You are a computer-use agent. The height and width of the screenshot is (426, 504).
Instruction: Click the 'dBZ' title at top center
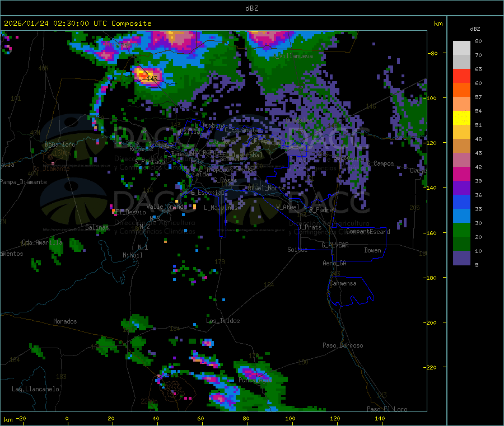pyautogui.click(x=251, y=8)
